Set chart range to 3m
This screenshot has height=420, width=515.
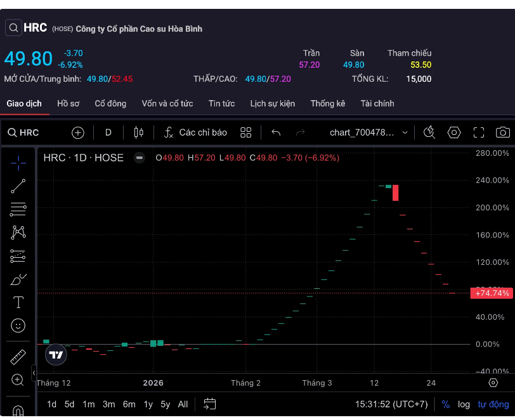pos(108,404)
